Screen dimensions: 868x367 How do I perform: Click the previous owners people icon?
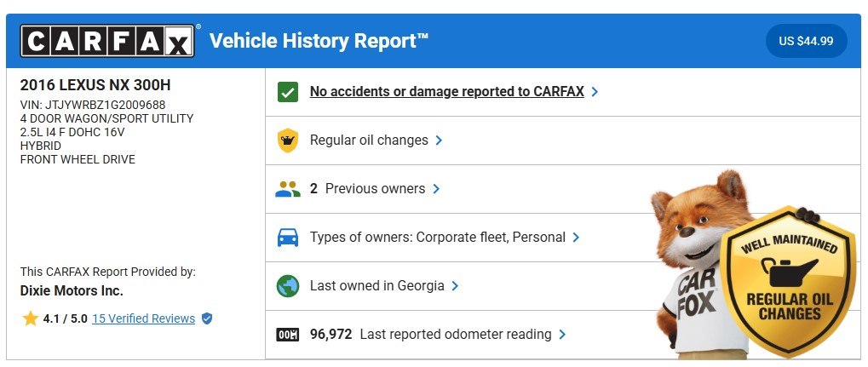pos(288,189)
